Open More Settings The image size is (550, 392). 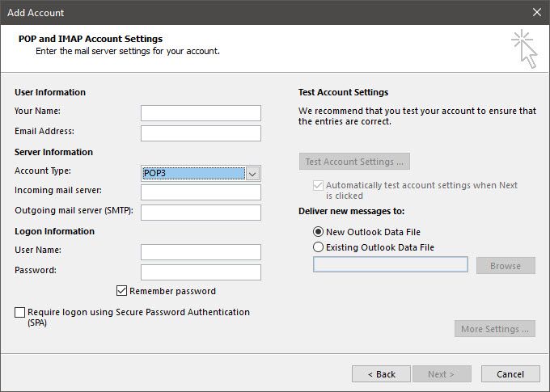[495, 329]
